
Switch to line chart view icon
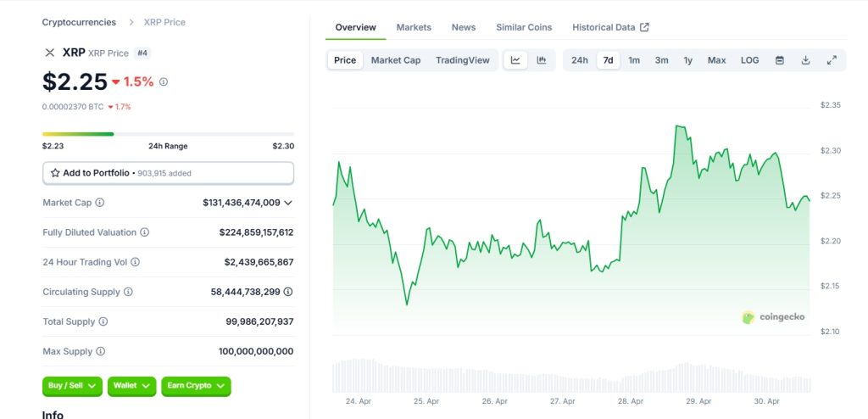point(515,60)
